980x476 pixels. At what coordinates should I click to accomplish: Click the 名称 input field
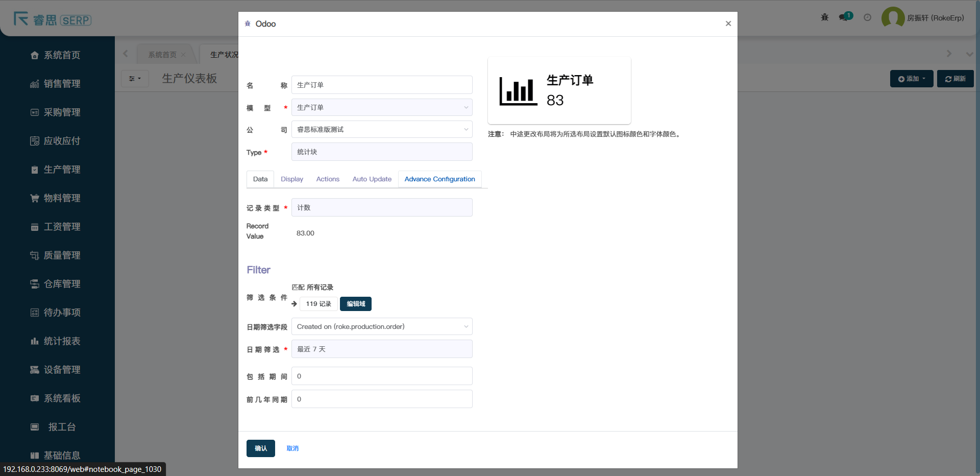(381, 85)
